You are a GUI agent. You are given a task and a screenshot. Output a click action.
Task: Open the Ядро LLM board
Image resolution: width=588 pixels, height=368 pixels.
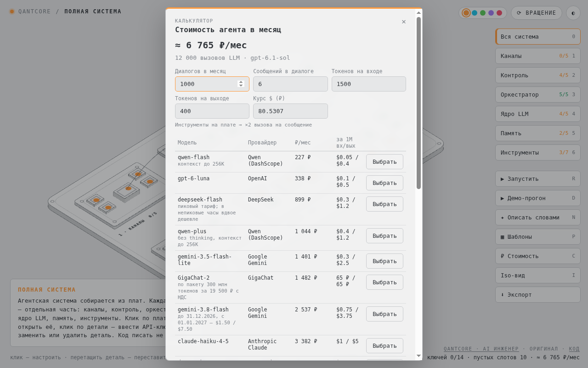pos(538,114)
